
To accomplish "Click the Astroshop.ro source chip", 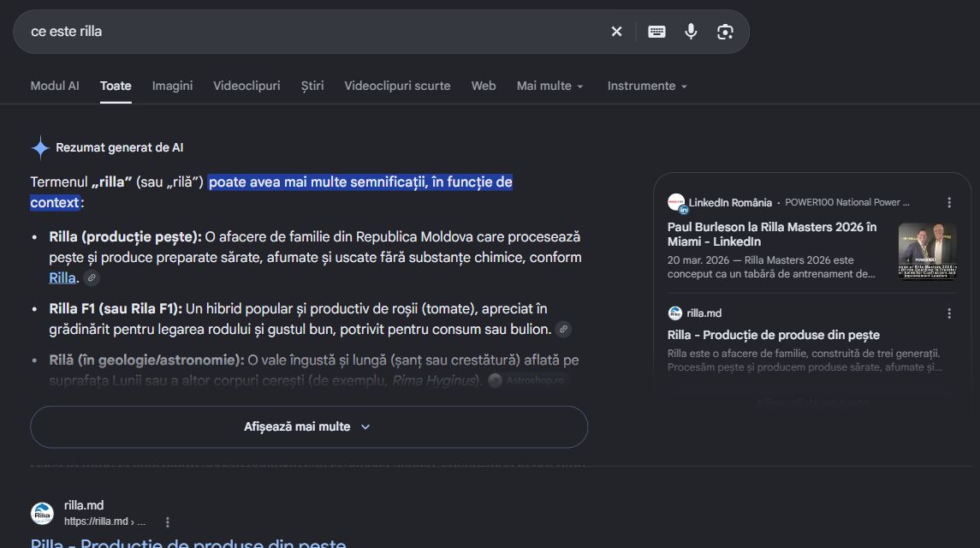I will tap(528, 380).
